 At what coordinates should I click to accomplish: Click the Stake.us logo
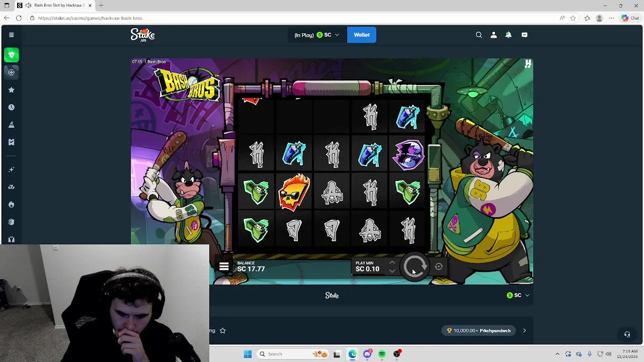click(142, 35)
